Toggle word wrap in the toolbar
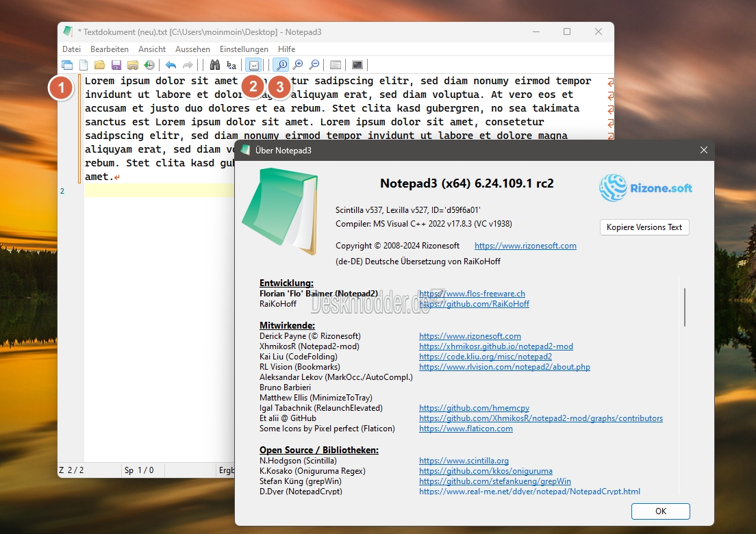The image size is (756, 534). point(253,64)
